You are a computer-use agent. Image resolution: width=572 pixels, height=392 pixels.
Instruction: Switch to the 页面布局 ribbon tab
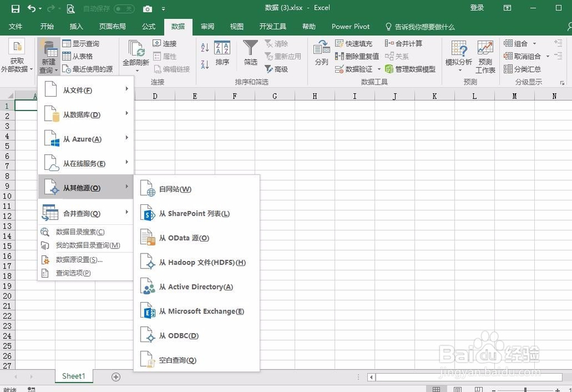tap(112, 26)
